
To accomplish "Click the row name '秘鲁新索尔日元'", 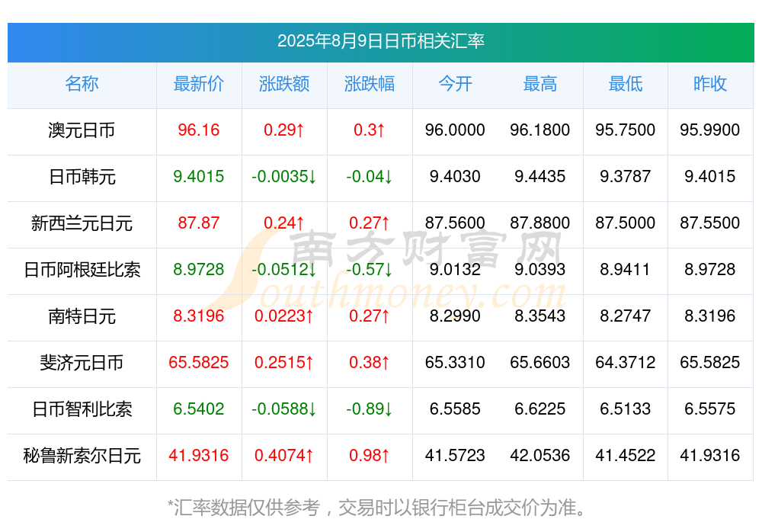I will tap(82, 456).
